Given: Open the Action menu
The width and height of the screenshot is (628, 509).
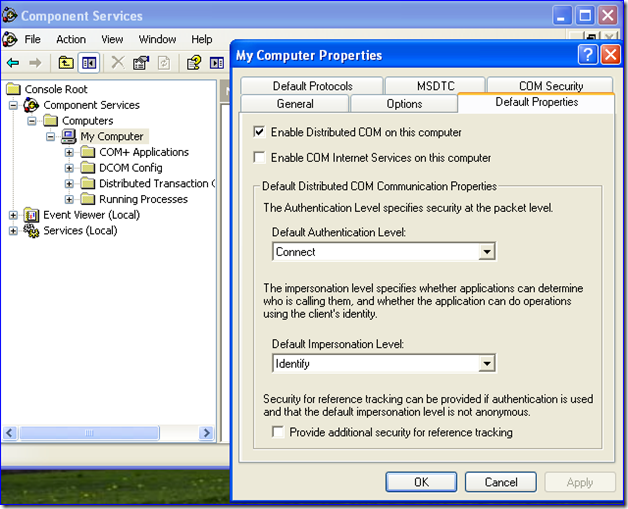Looking at the screenshot, I should click(71, 39).
